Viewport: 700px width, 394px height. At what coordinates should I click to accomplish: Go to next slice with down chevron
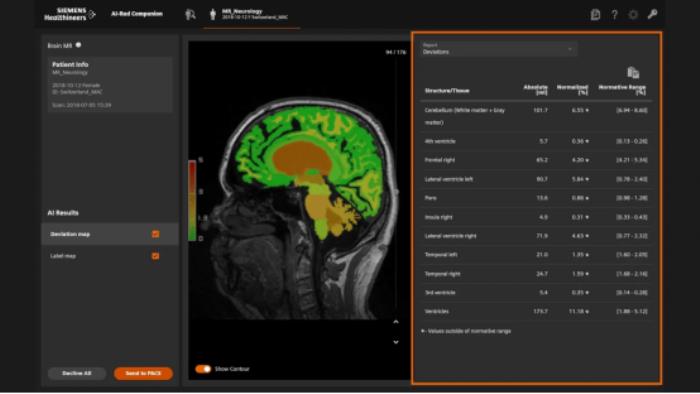click(396, 342)
